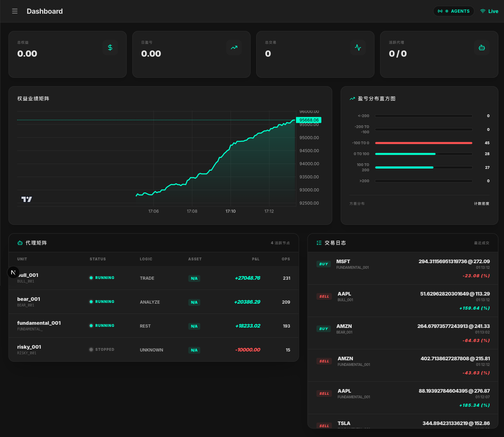Click the Live connection indicator

(489, 11)
